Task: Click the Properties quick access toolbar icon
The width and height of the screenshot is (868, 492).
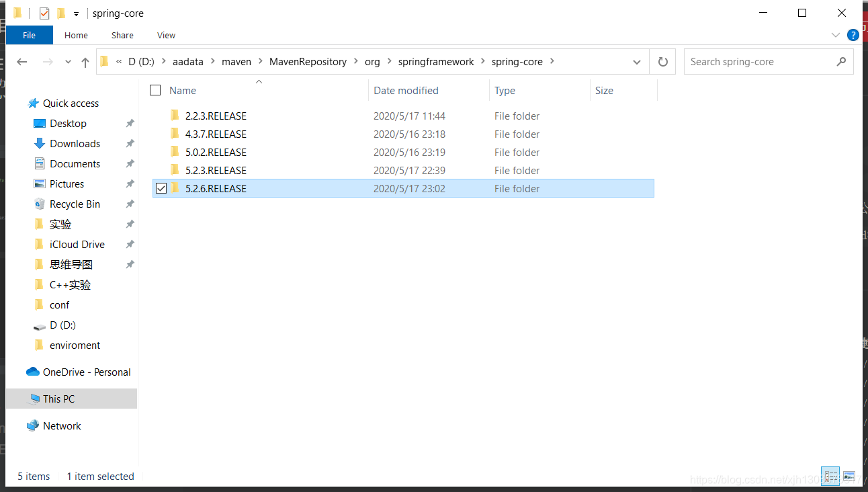Action: coord(44,13)
